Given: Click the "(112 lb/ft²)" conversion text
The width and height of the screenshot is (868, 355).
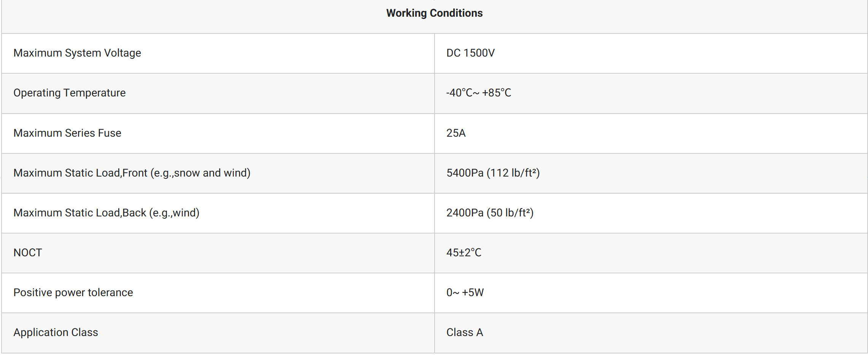Looking at the screenshot, I should (x=513, y=173).
